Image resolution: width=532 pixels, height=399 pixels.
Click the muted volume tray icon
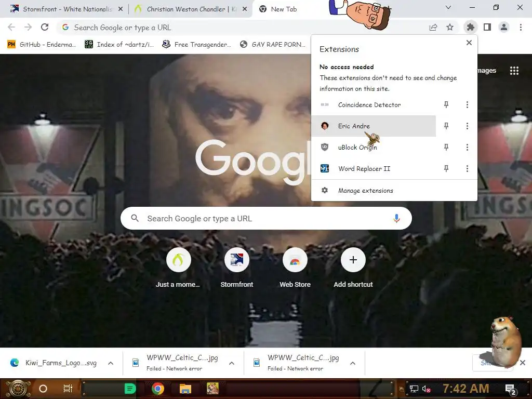click(x=426, y=389)
